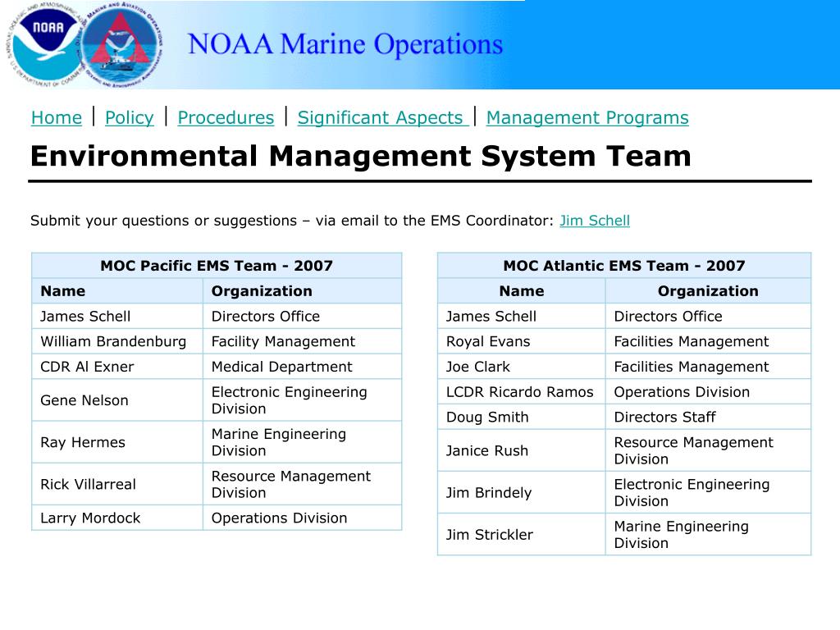Screen dimensions: 840x630
Task: Click the Pacific table Name column header
Action: click(x=117, y=291)
